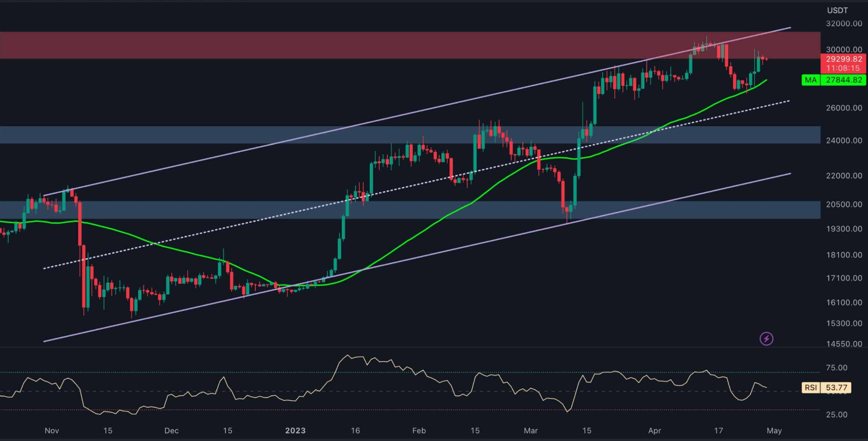Image resolution: width=868 pixels, height=441 pixels.
Task: Click the USDT currency label
Action: pos(839,10)
